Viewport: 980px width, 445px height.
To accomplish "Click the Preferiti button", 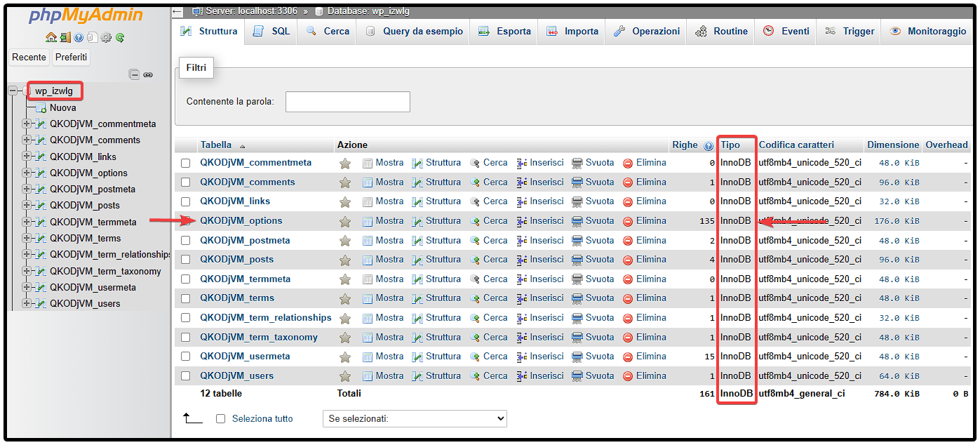I will 72,58.
